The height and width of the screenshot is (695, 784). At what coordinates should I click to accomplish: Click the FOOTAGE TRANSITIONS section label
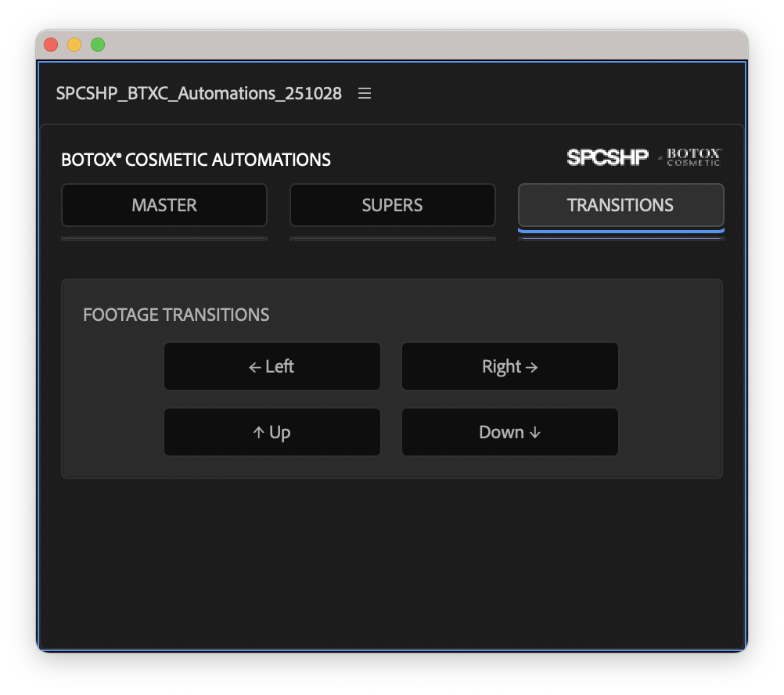(176, 315)
